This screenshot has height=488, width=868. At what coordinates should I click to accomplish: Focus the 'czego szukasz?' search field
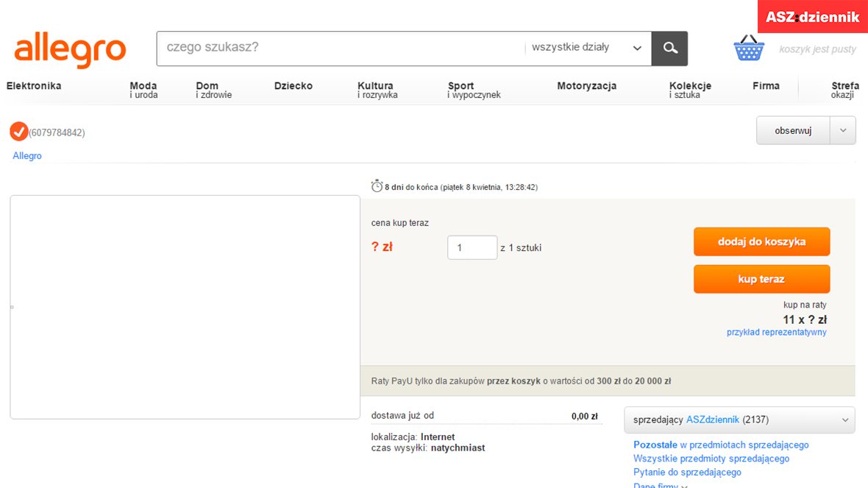[x=341, y=48]
